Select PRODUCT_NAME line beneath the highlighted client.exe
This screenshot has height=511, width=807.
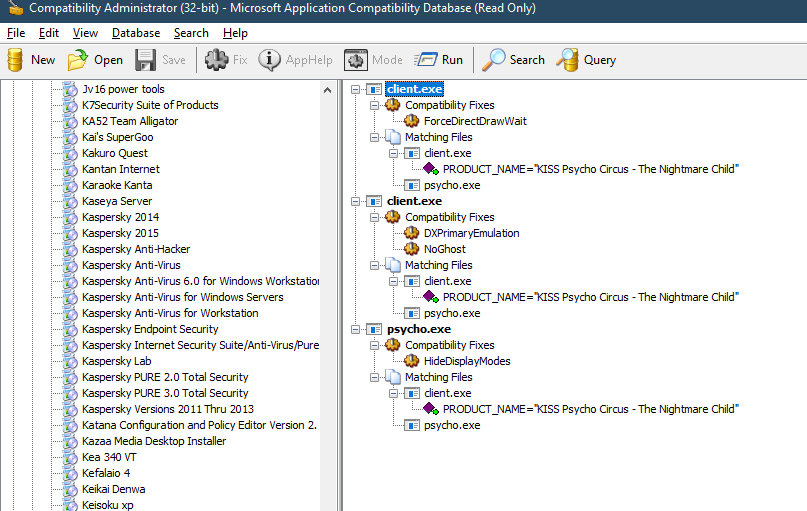tap(590, 169)
